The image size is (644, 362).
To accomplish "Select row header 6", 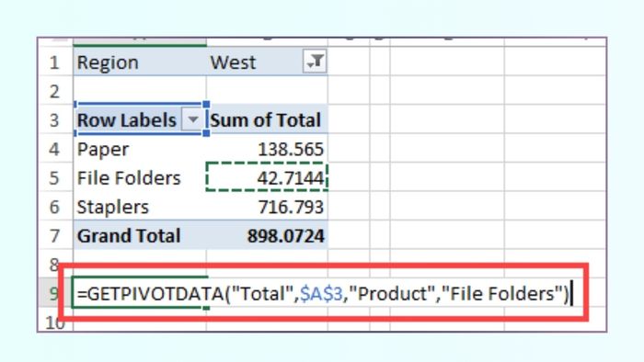I will pyautogui.click(x=55, y=206).
